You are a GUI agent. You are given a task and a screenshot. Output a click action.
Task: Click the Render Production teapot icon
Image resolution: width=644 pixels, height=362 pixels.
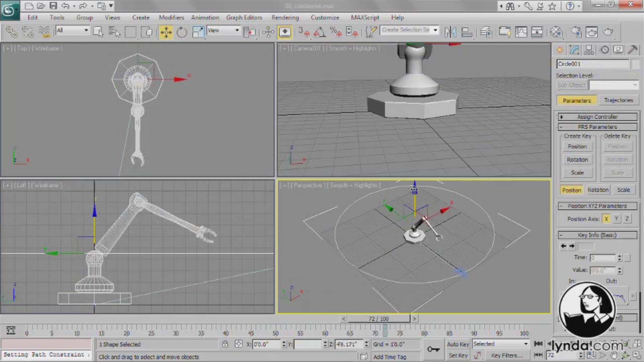click(x=608, y=32)
